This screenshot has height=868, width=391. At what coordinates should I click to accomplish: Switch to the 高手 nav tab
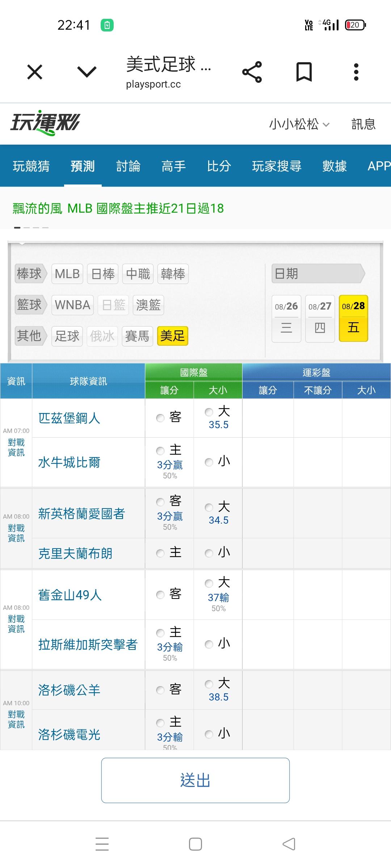174,166
